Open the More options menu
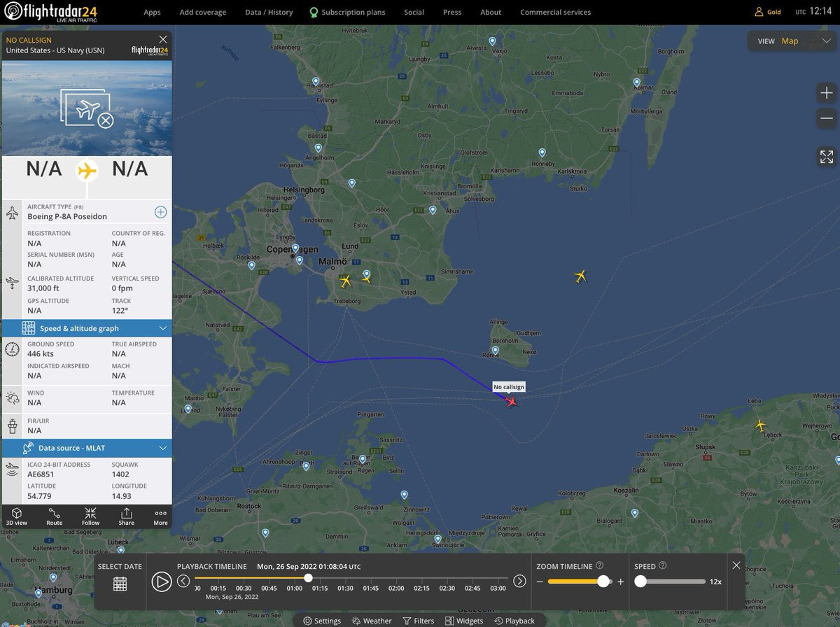 pos(160,516)
